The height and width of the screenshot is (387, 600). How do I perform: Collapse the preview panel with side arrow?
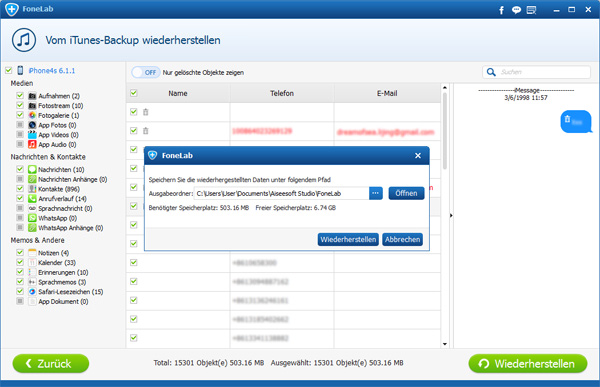coord(451,216)
